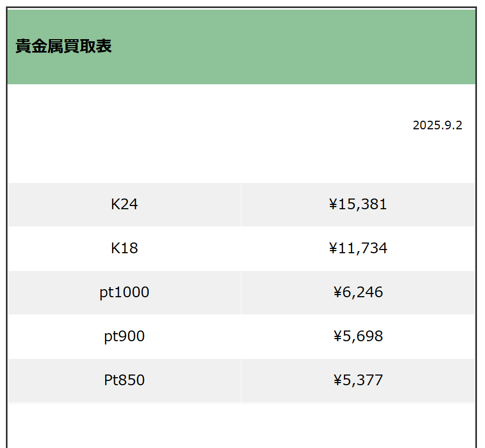The image size is (485, 448).
Task: Select the pt900 label cell
Action: tap(124, 336)
